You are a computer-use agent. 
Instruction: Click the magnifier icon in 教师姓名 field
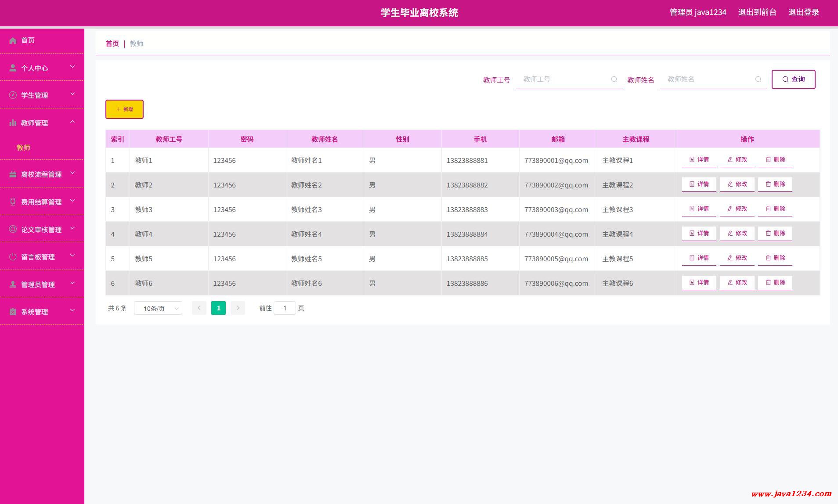(x=758, y=79)
